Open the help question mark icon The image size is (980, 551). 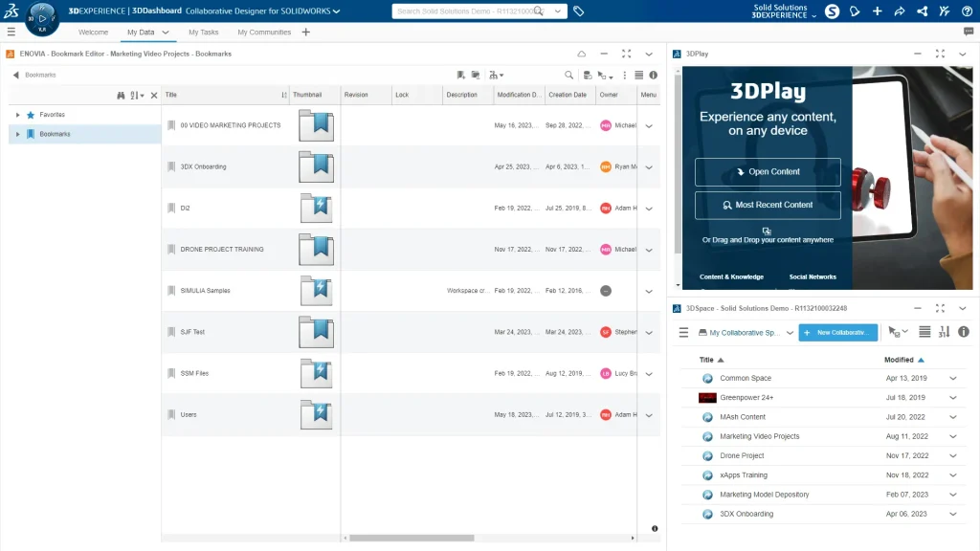[x=967, y=11]
